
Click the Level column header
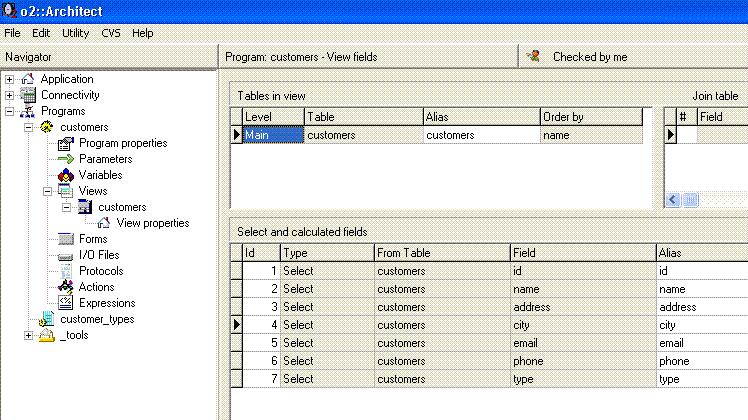pos(273,117)
